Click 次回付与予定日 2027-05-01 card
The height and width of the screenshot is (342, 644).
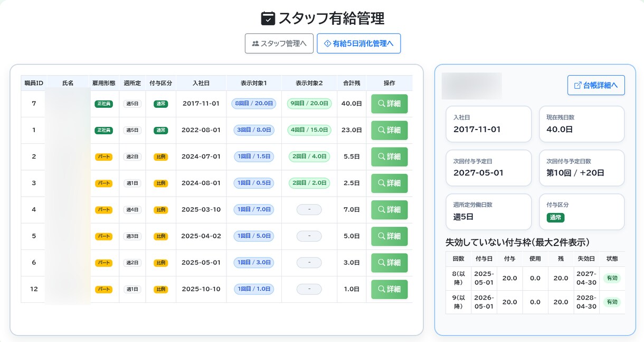pyautogui.click(x=488, y=168)
